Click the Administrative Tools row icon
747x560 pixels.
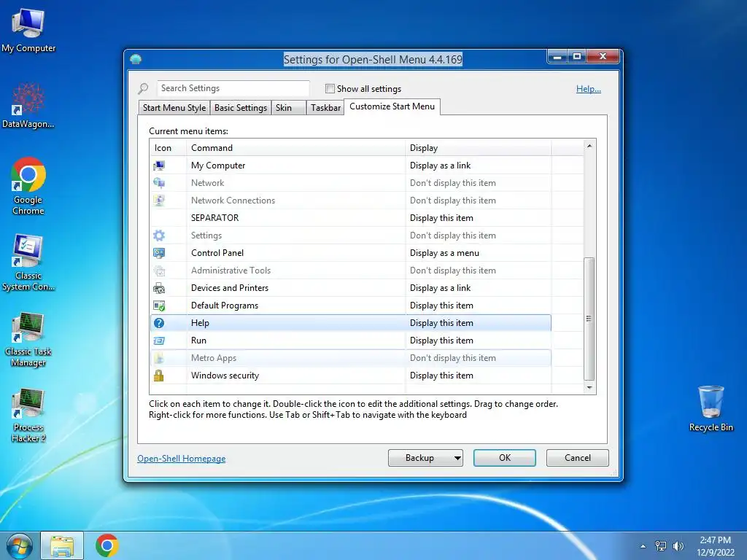159,271
